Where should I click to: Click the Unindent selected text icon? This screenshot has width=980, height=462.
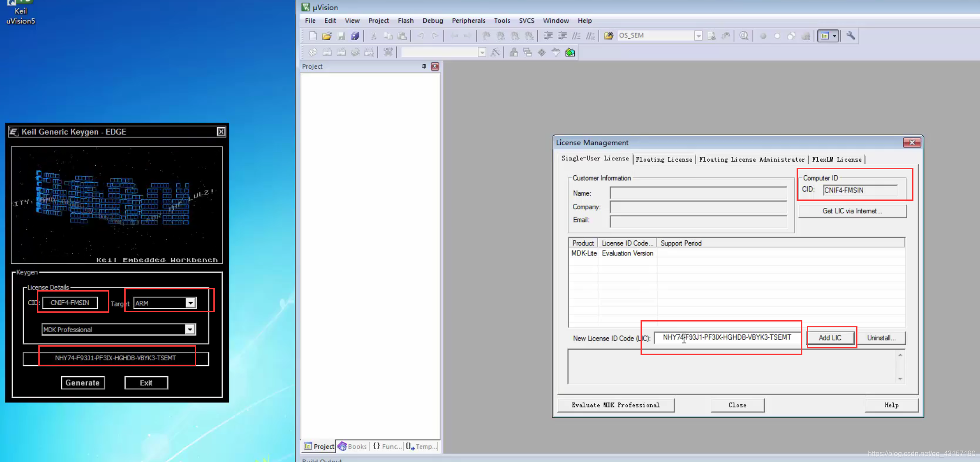click(563, 36)
